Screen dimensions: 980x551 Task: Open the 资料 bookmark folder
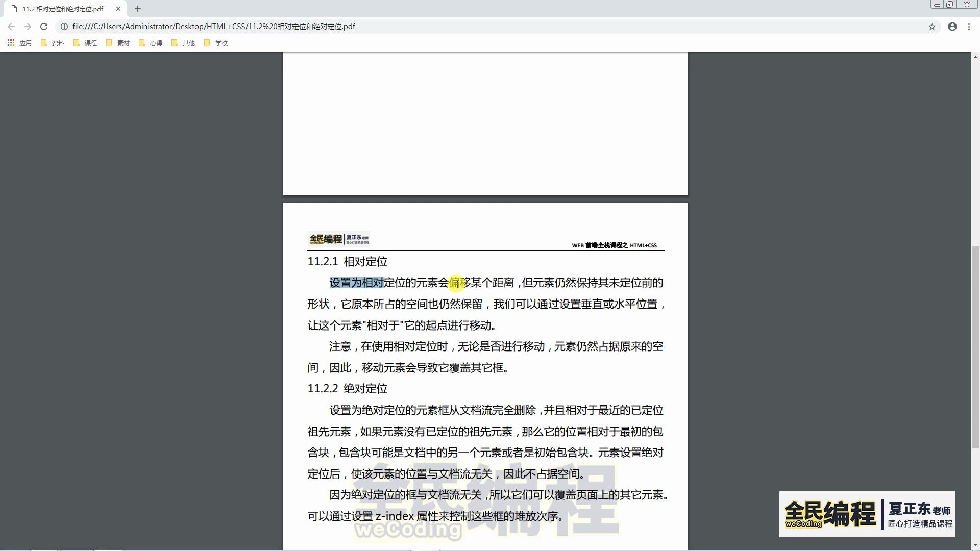coord(53,43)
